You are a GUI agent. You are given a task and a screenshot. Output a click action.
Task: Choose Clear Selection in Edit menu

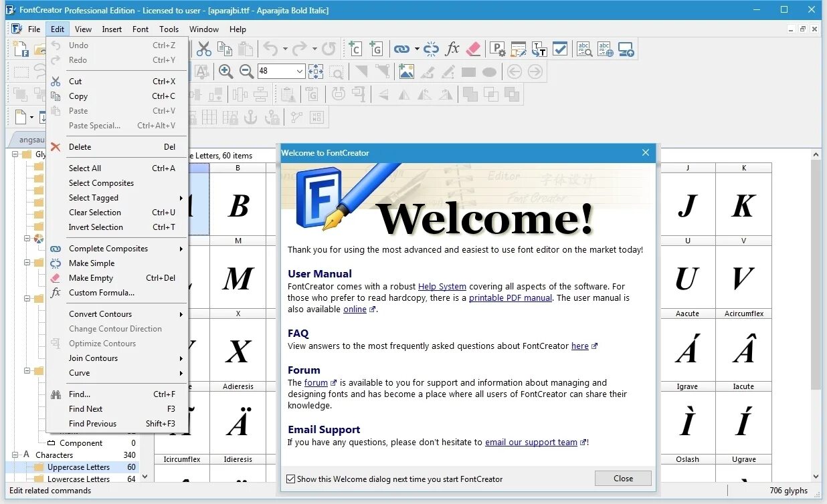[117, 213]
